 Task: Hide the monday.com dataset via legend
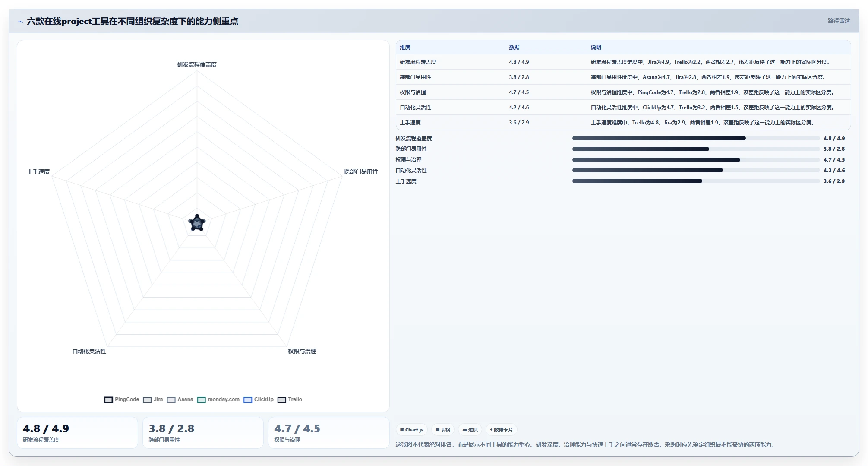[202, 399]
